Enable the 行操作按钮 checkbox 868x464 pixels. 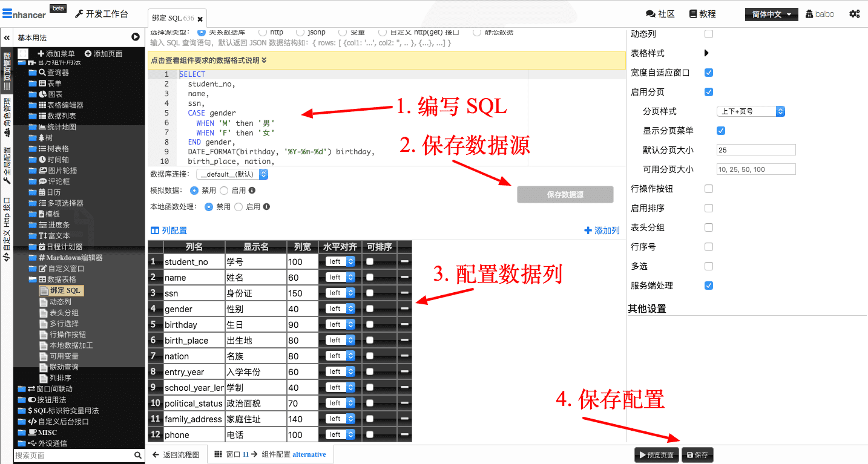coord(709,189)
